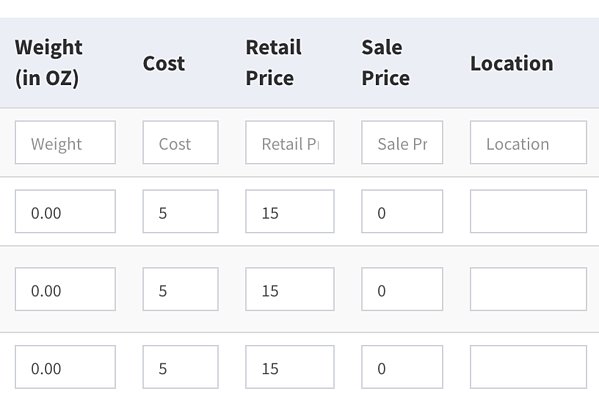
Task: Focus the second row weight field
Action: tap(65, 289)
